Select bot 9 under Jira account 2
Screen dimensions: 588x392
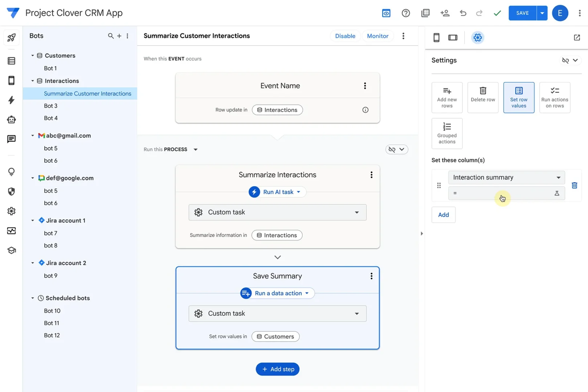point(51,276)
